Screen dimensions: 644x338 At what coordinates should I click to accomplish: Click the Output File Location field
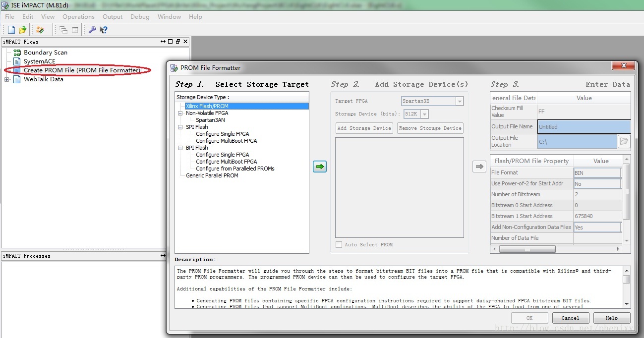[577, 142]
